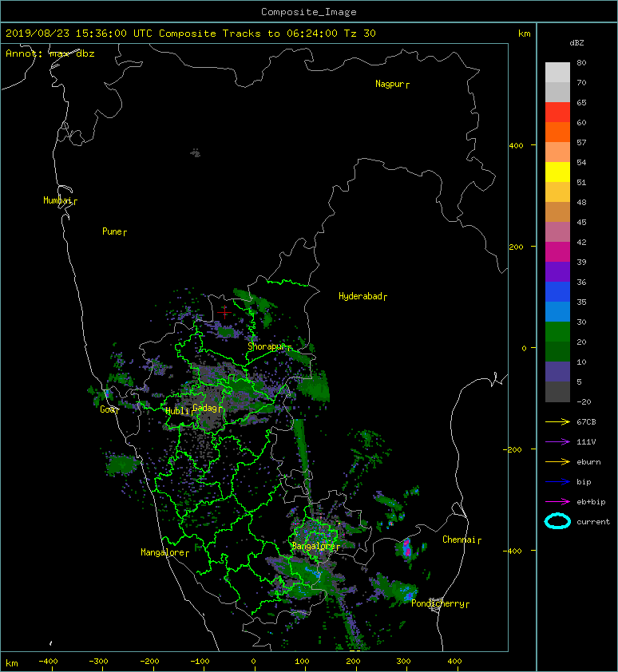Click the 'eb+bip' legend text
Viewport: 618px width, 672px height.
[591, 502]
